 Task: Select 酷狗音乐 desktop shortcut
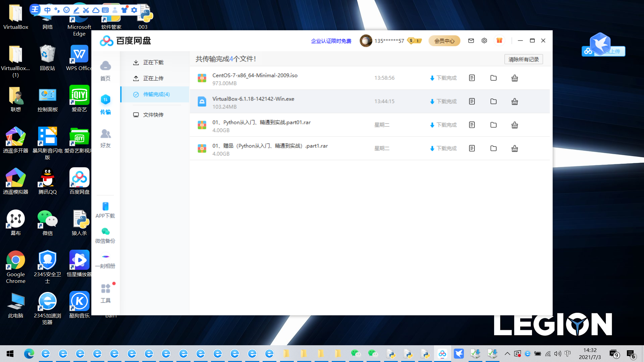pyautogui.click(x=79, y=305)
